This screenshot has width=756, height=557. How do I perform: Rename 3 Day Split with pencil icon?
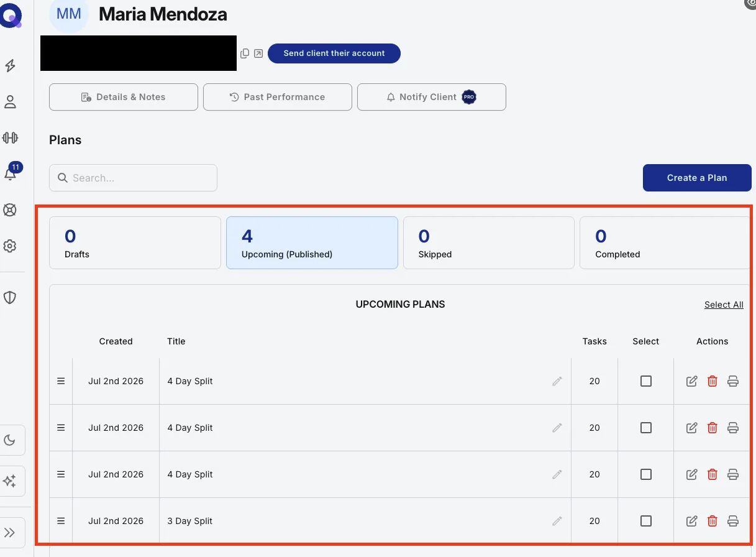pyautogui.click(x=557, y=521)
